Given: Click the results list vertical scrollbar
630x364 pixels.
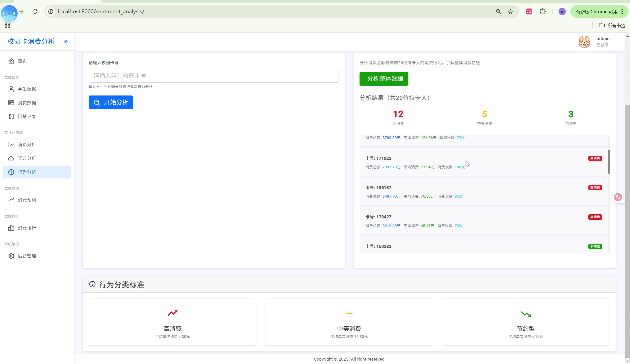Looking at the screenshot, I should click(x=609, y=161).
